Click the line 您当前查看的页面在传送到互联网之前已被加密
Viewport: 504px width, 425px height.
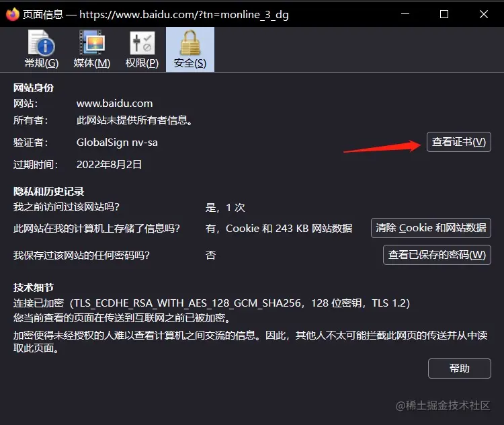[x=122, y=318]
